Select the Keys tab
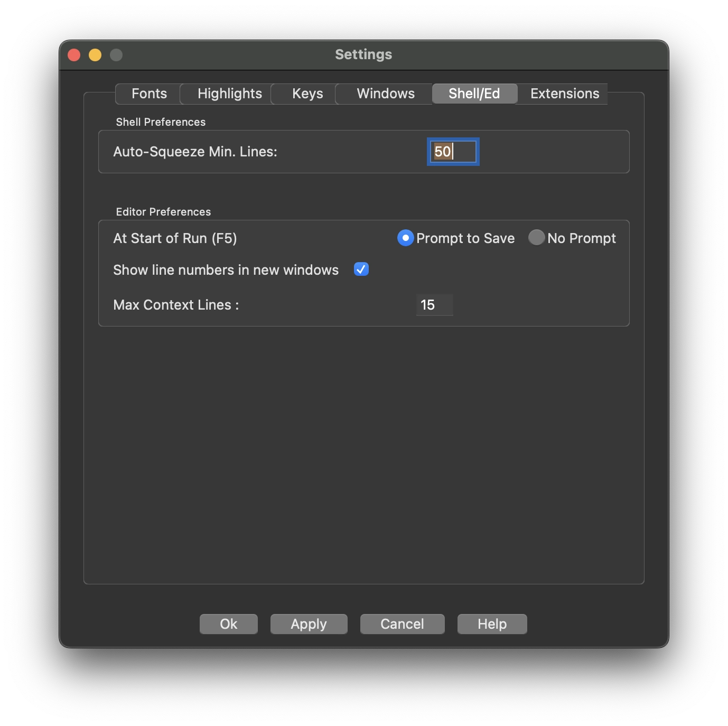This screenshot has height=726, width=728. coord(308,94)
